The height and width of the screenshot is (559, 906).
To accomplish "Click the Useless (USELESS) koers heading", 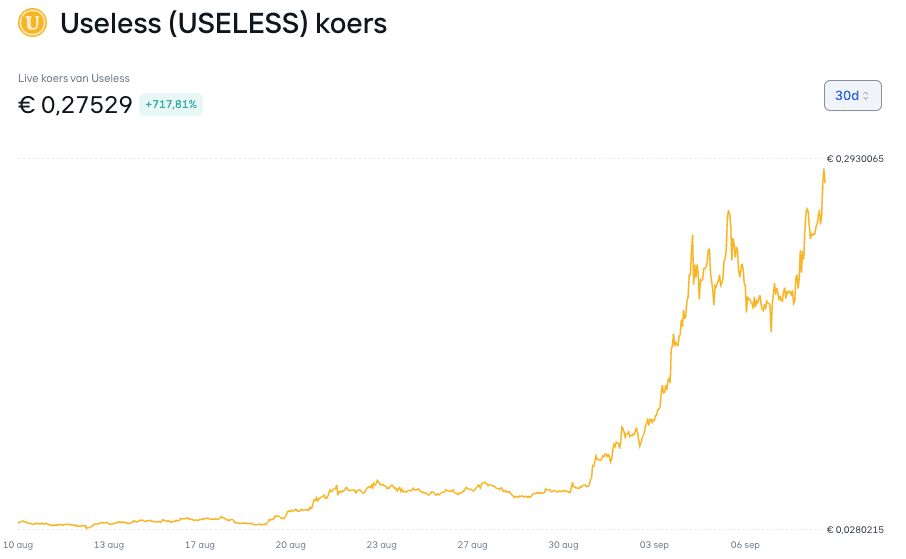I will (224, 23).
